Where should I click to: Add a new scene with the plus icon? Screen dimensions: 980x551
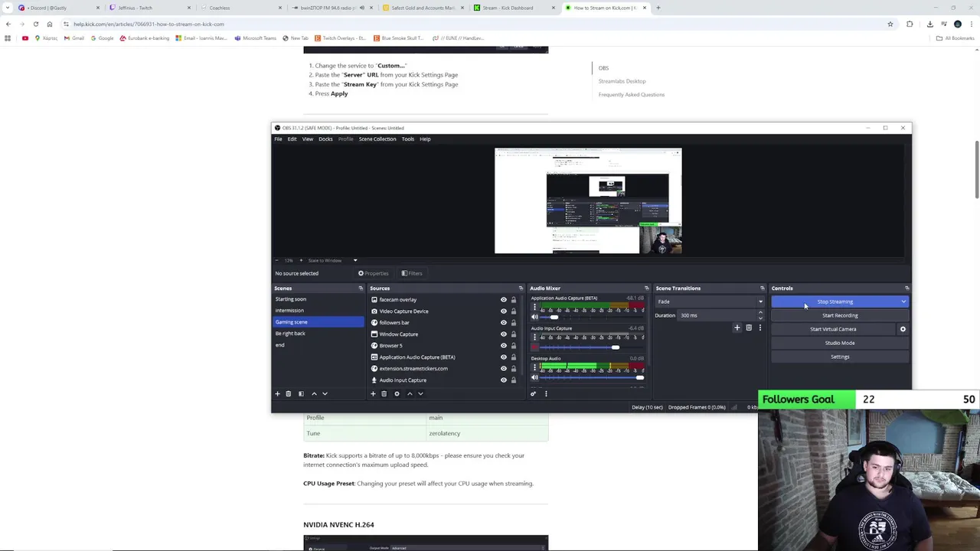277,393
